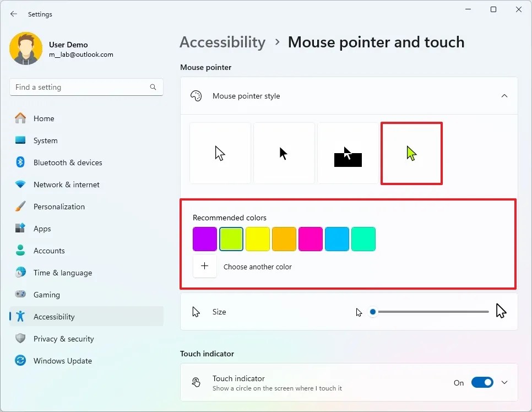Click the Windows Update icon
The image size is (532, 412).
pos(21,361)
